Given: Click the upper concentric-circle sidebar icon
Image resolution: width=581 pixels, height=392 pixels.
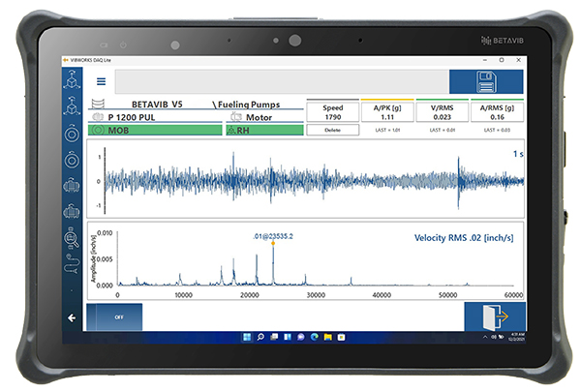Looking at the screenshot, I should [x=72, y=134].
